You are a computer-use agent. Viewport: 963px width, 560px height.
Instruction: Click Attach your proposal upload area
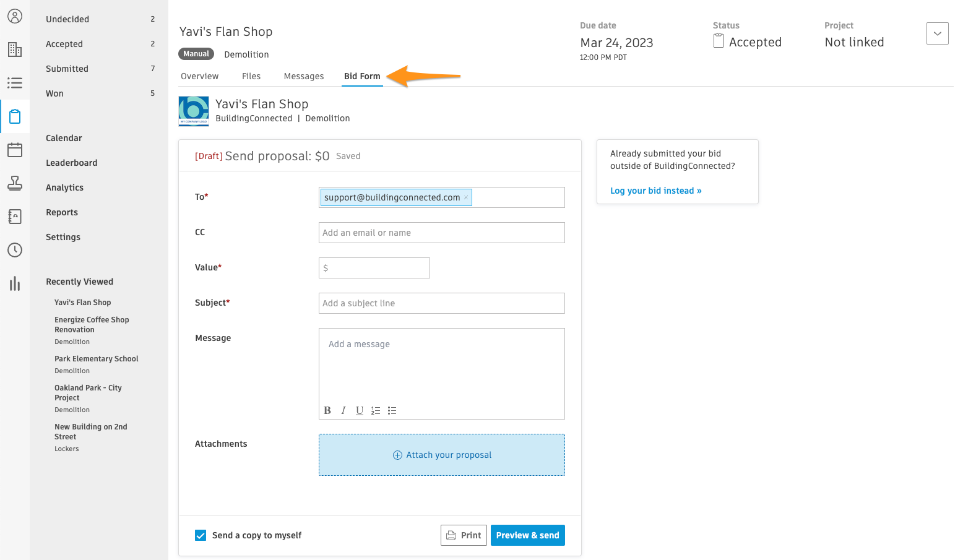442,455
